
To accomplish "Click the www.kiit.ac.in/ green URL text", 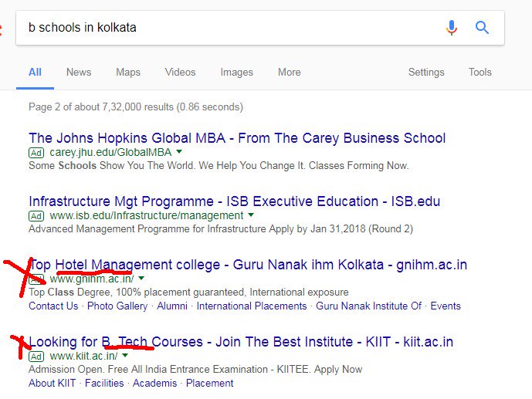I will (83, 356).
